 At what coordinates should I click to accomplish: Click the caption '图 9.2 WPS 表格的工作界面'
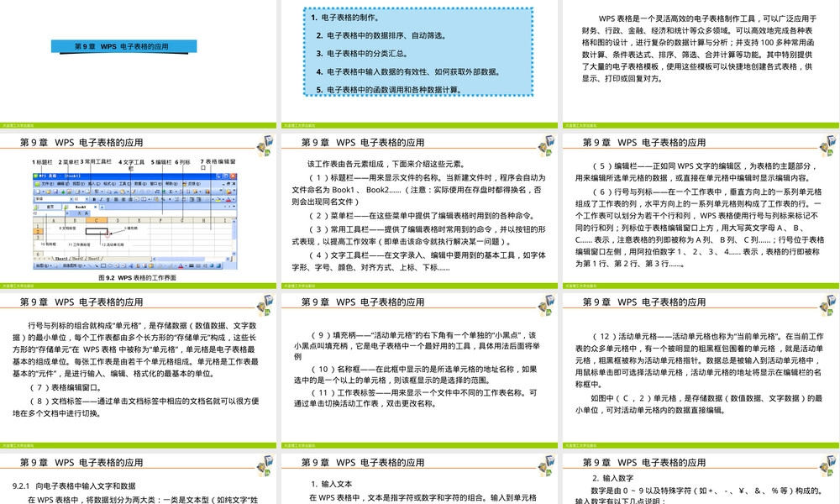pyautogui.click(x=137, y=277)
